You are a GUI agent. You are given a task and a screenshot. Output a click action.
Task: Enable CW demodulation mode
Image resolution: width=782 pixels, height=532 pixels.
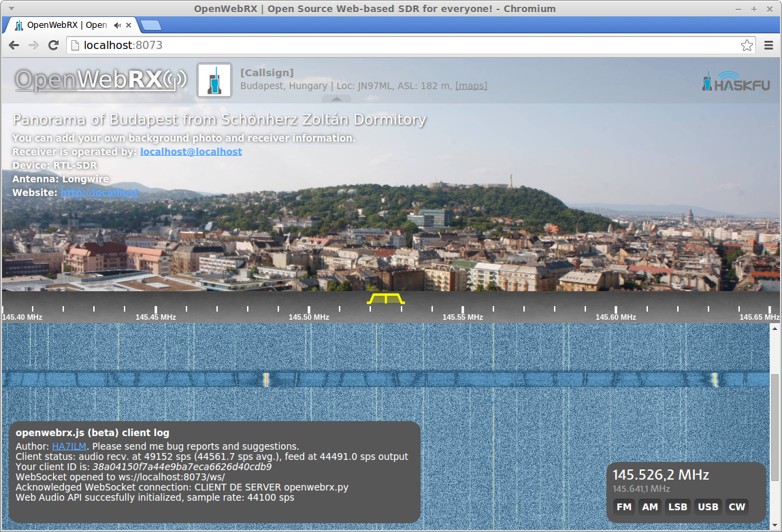(737, 507)
